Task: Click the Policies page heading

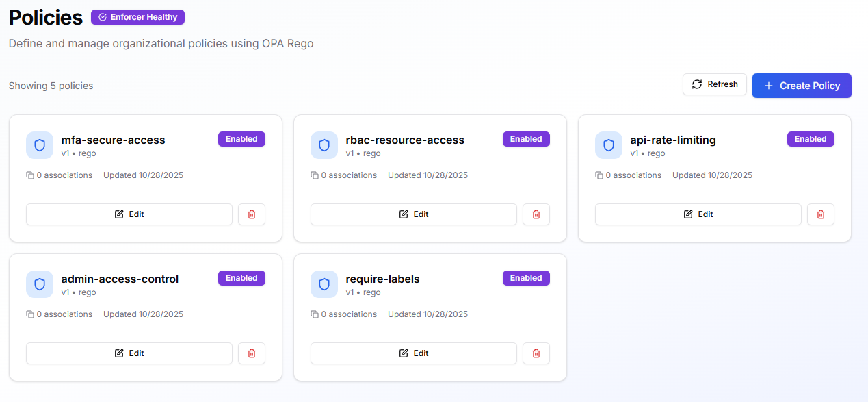Action: (45, 17)
